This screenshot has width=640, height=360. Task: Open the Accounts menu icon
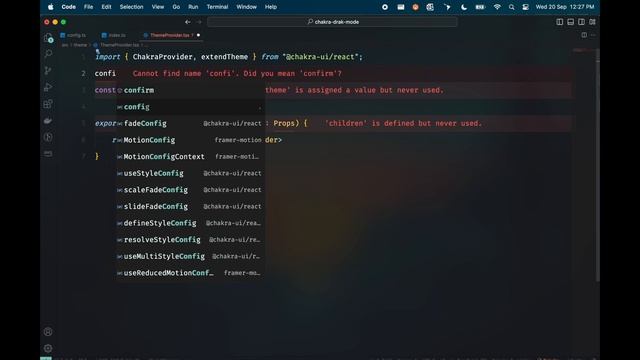coord(48,332)
